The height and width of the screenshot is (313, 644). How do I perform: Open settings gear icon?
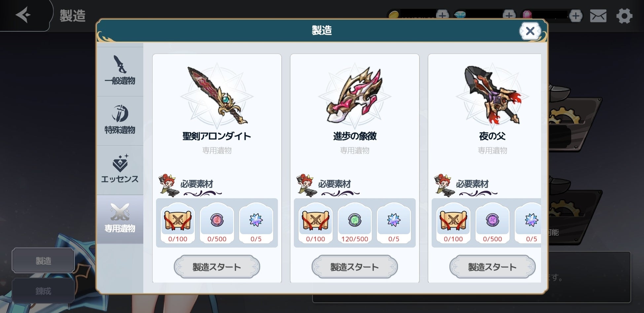click(624, 16)
